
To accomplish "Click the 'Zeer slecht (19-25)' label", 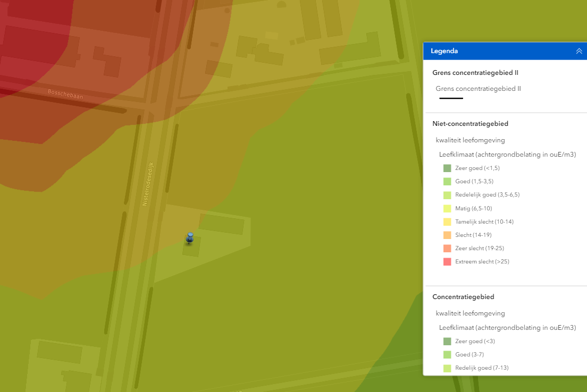I will click(480, 249).
